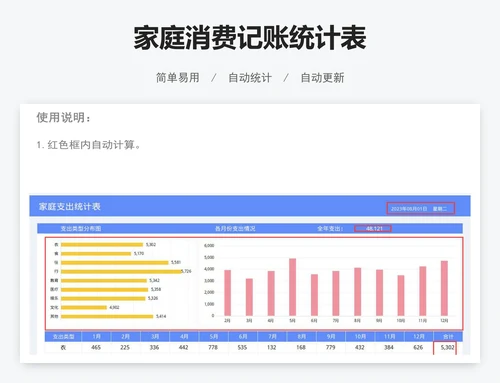This screenshot has width=500, height=383.
Task: Select the 1月 table column header
Action: coord(96,337)
